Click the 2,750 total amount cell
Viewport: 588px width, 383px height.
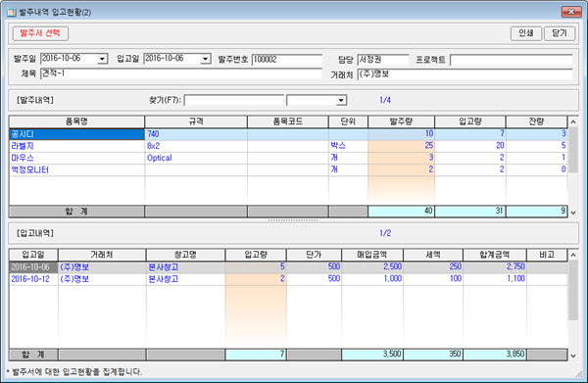(495, 267)
